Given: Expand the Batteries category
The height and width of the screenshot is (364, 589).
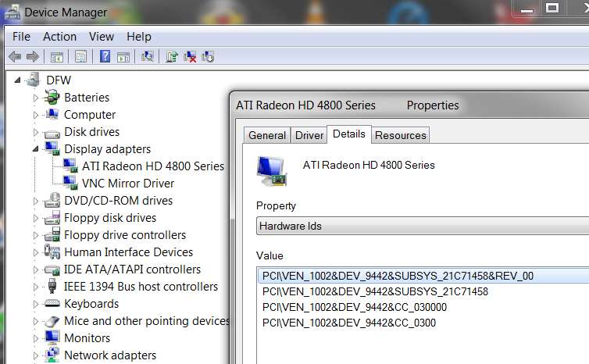Looking at the screenshot, I should point(35,98).
